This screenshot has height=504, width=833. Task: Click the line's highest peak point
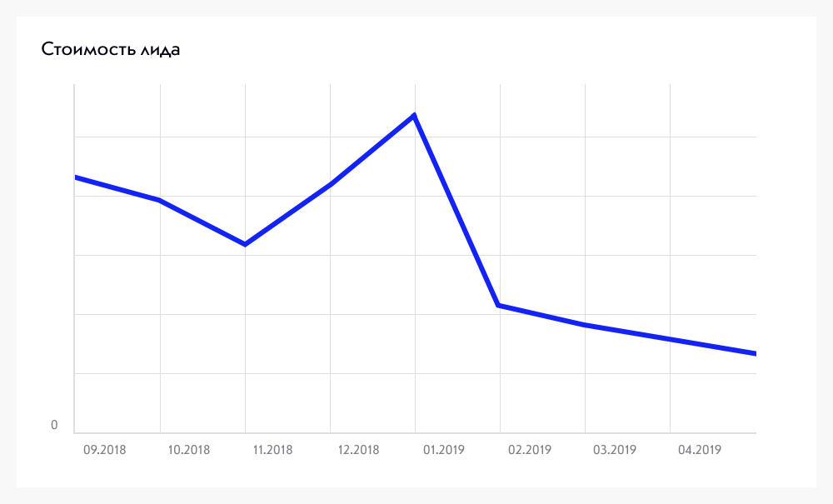click(414, 115)
